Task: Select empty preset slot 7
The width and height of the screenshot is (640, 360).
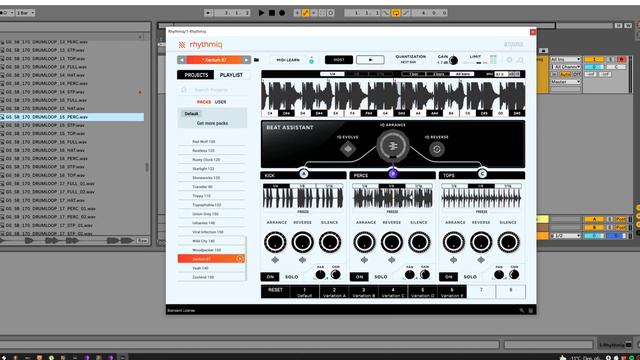Action: tap(481, 291)
